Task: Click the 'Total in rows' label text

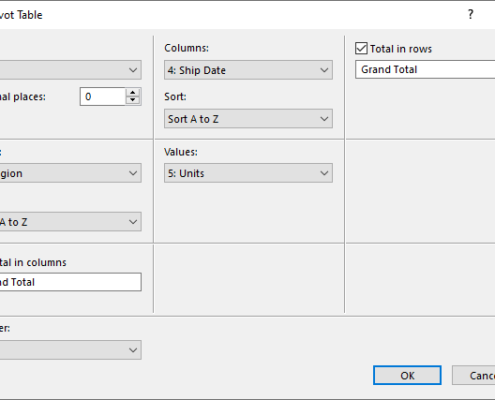Action: pos(401,49)
